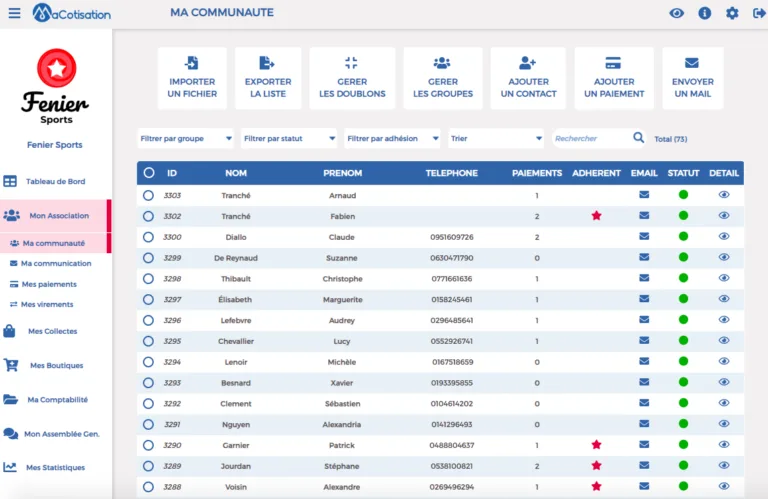Toggle select-all circle in table header

(x=149, y=173)
